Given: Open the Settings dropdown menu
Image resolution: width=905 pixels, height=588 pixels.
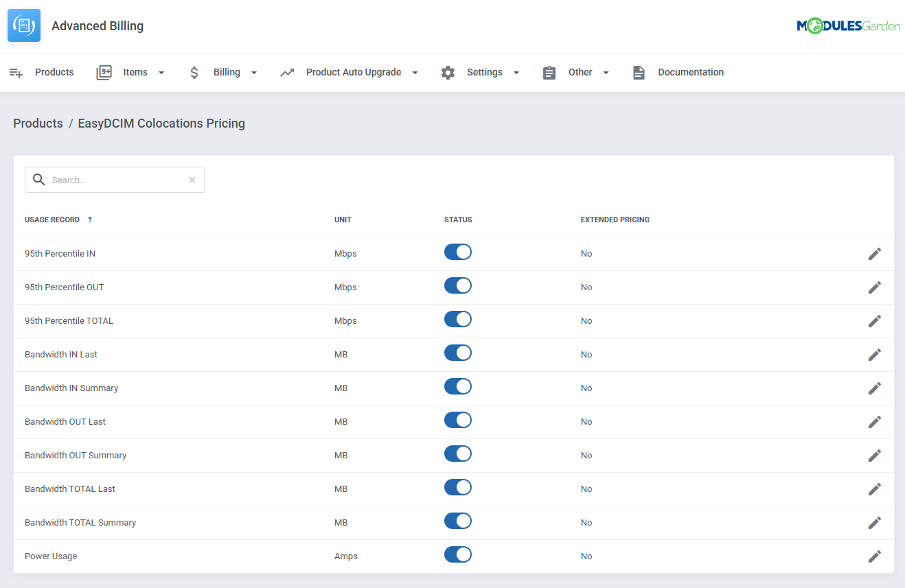Looking at the screenshot, I should (x=516, y=71).
